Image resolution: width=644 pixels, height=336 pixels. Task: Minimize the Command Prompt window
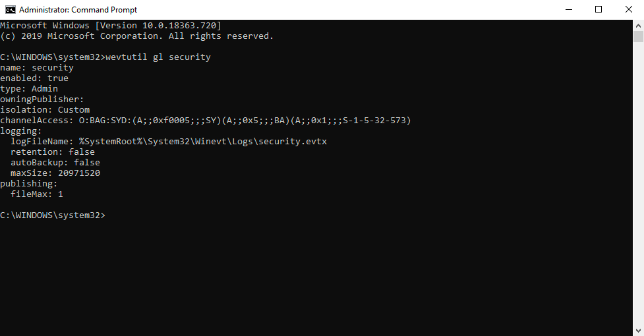tap(568, 9)
